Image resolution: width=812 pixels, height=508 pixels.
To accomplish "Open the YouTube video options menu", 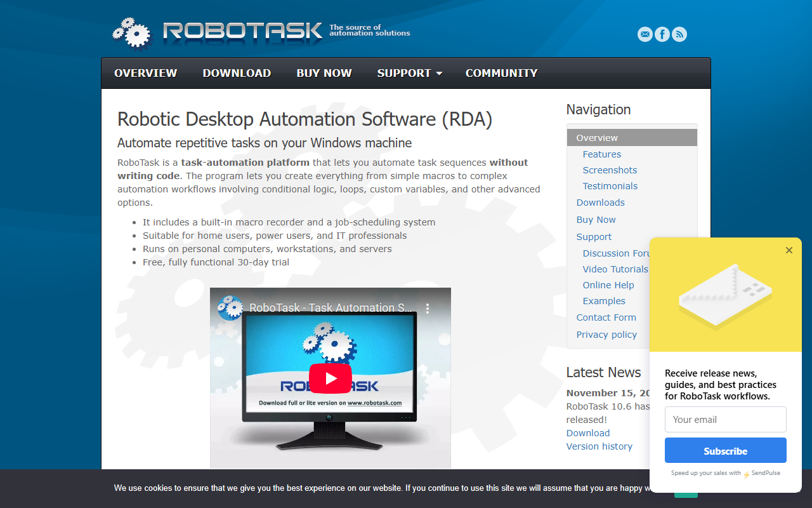I will 428,308.
